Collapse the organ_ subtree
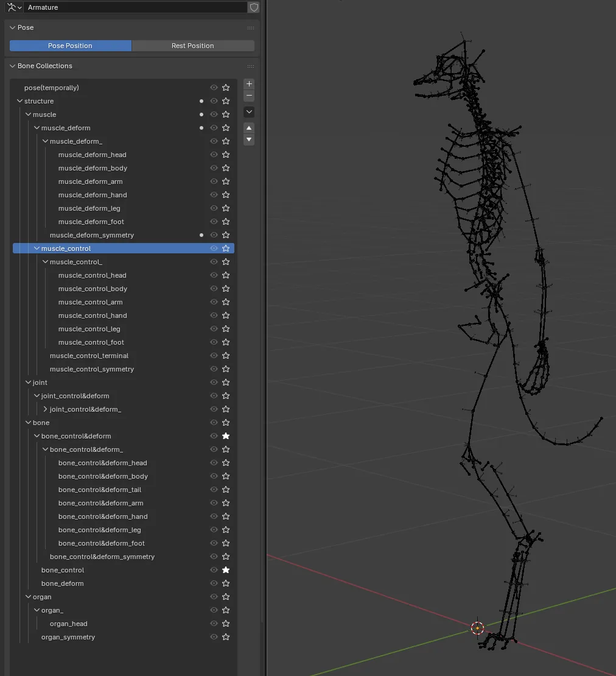The width and height of the screenshot is (616, 676). [x=37, y=610]
